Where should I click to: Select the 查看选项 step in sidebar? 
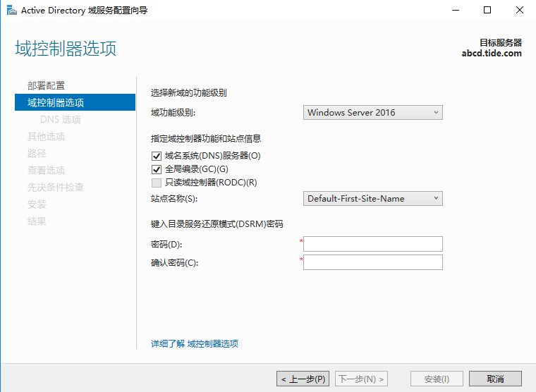pos(46,171)
